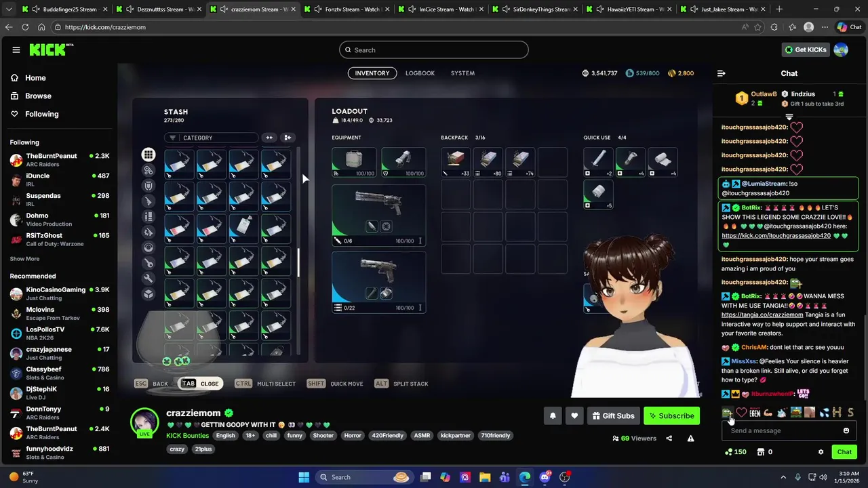
Task: Open user avatar menu at top right
Action: [x=841, y=49]
